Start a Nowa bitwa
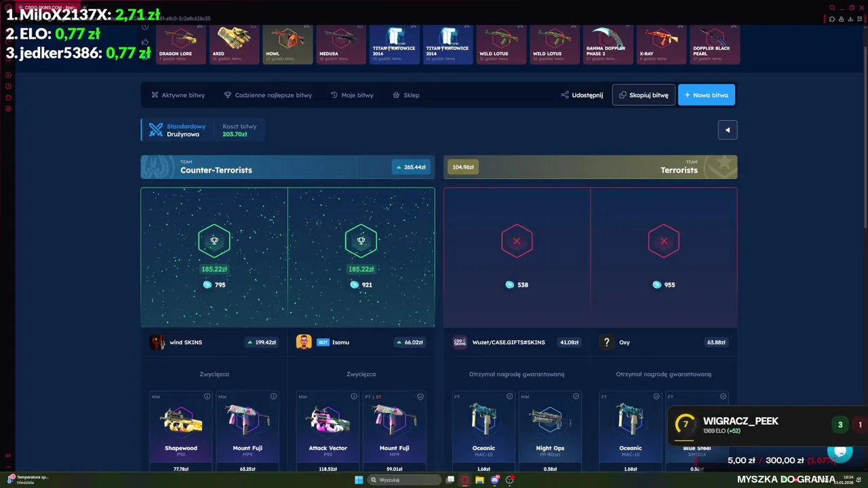This screenshot has height=488, width=868. (706, 95)
